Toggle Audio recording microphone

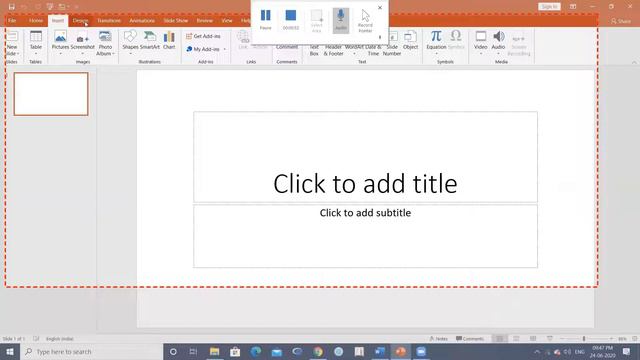point(341,20)
